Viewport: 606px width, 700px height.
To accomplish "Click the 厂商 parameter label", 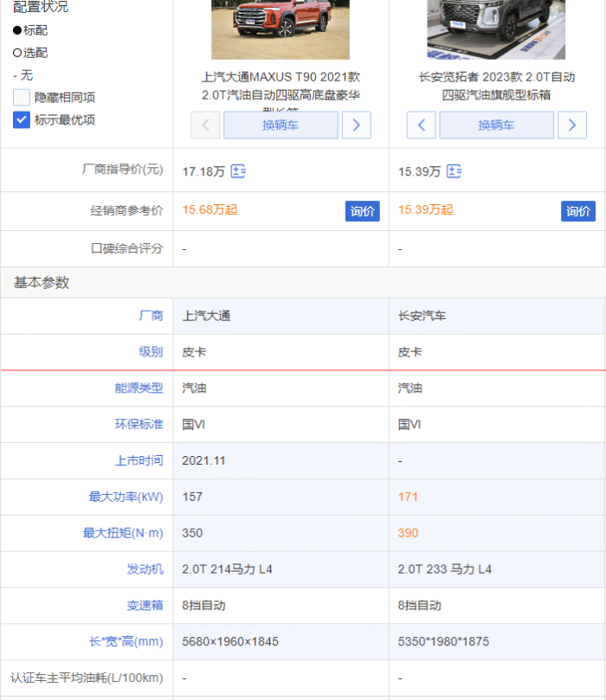I will (x=151, y=316).
